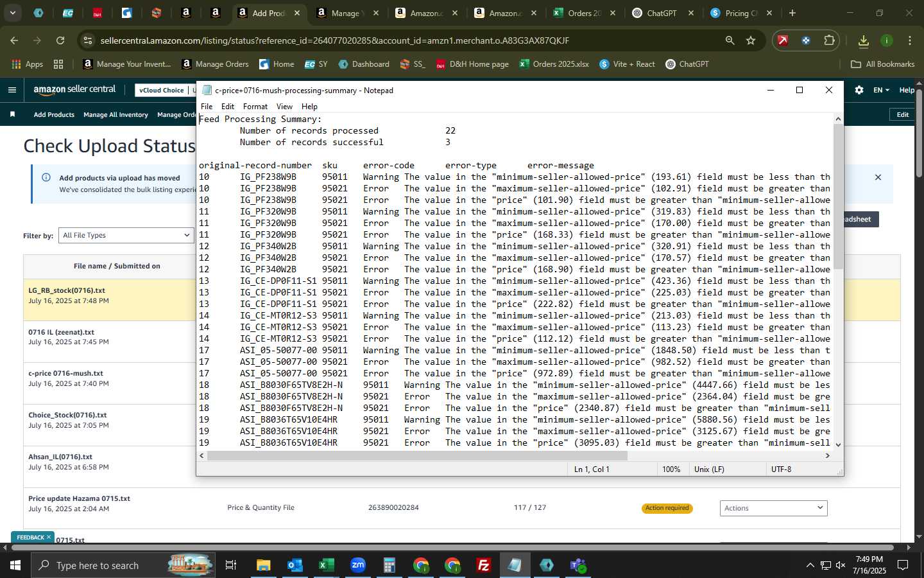This screenshot has height=578, width=924.
Task: Open Zoom from taskbar
Action: 358,565
